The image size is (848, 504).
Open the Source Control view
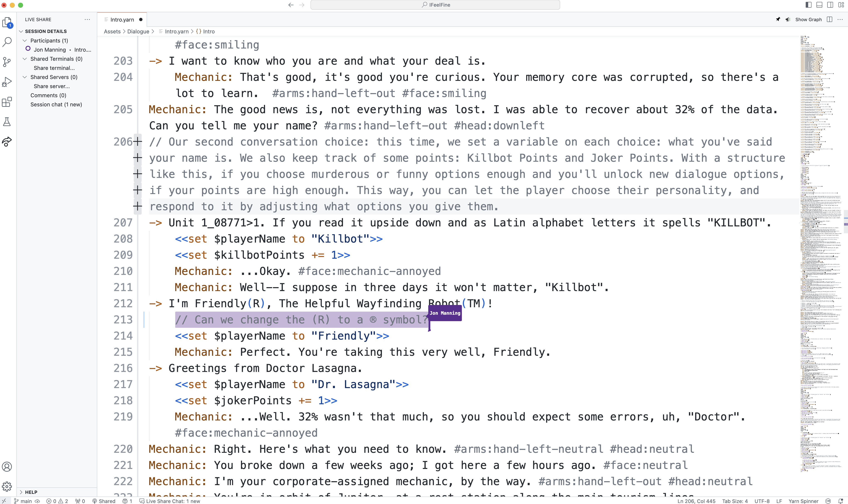coord(7,62)
